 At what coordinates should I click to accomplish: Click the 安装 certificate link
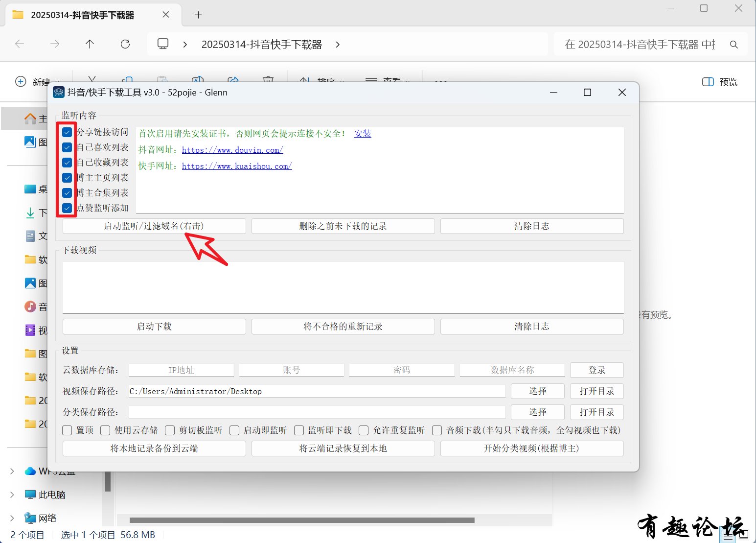(x=363, y=134)
